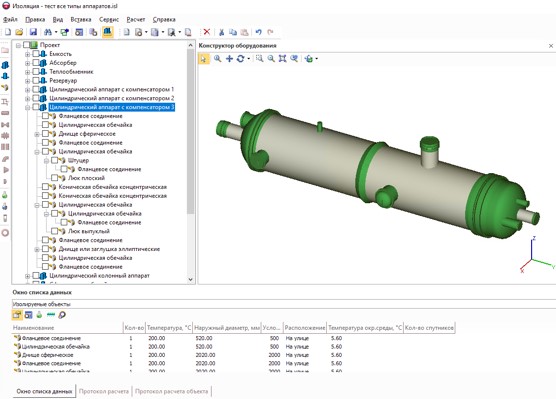This screenshot has width=556, height=399.
Task: Tick the checkbox next to Теплообменник
Action: [36, 72]
